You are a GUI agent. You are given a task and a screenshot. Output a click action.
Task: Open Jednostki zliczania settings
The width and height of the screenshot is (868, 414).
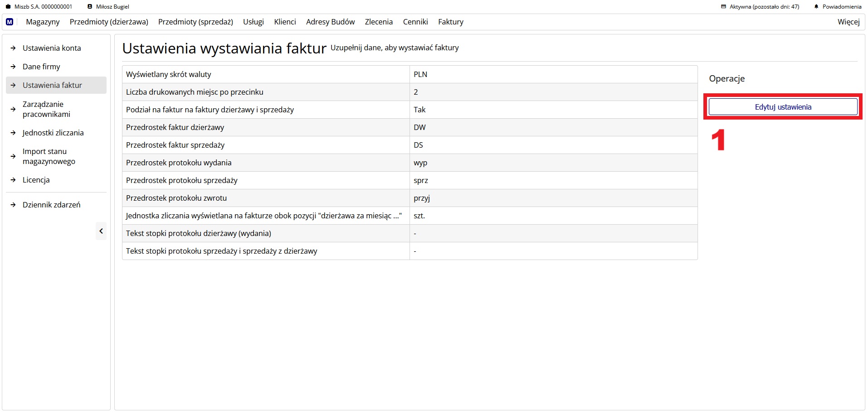click(x=53, y=133)
